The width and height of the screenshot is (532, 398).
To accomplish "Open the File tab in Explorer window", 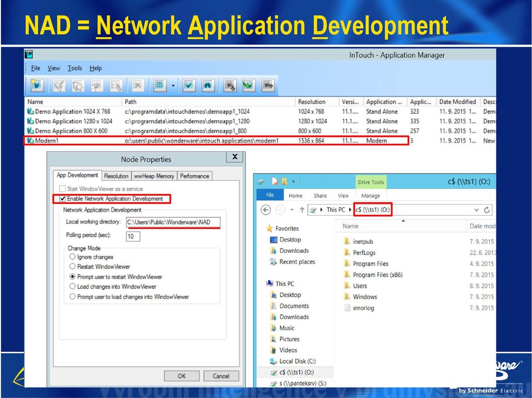I will [270, 195].
